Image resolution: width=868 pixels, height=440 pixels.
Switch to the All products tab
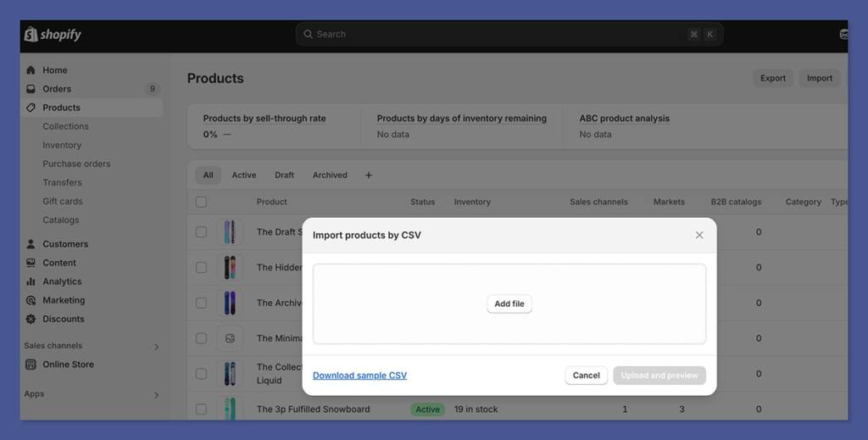click(209, 175)
